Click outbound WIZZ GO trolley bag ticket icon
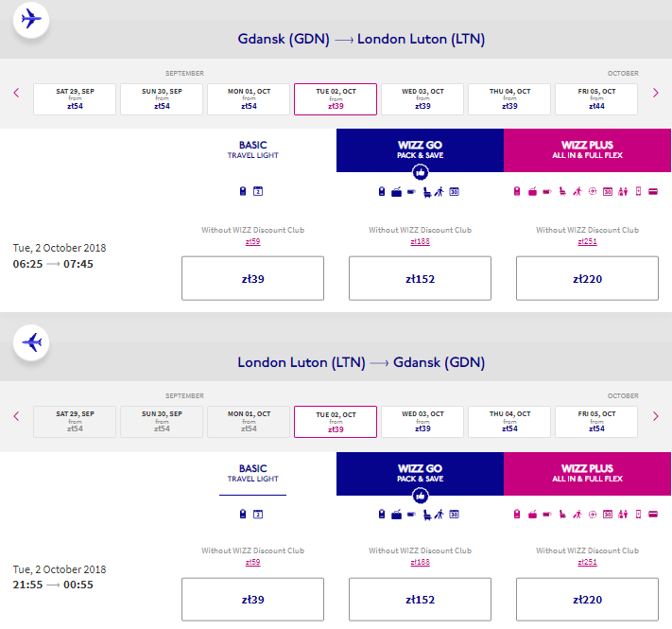The image size is (672, 629). (411, 192)
